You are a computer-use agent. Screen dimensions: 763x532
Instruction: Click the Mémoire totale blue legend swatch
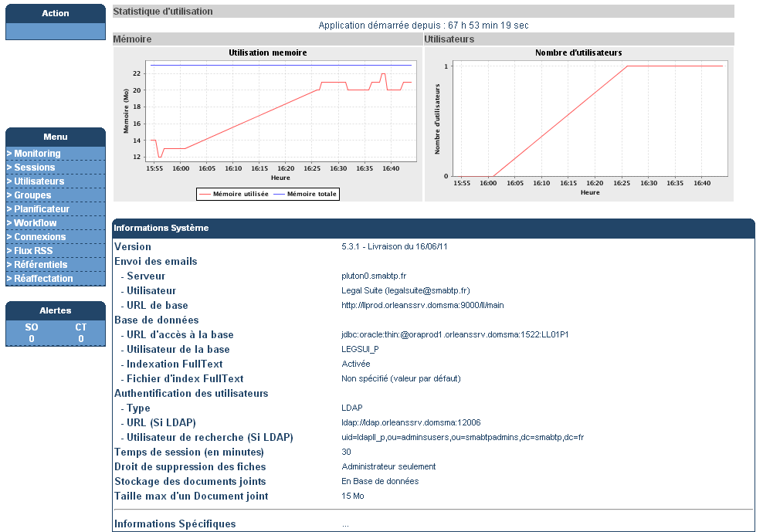pos(279,195)
